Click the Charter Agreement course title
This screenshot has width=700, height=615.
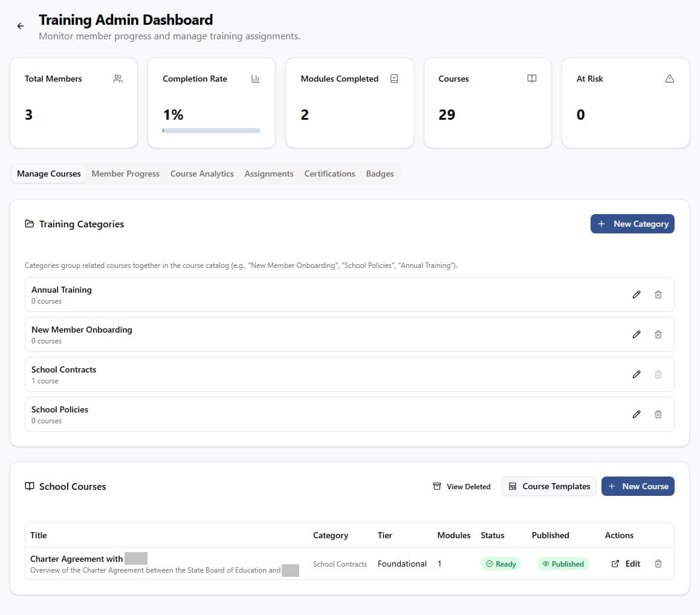[76, 559]
